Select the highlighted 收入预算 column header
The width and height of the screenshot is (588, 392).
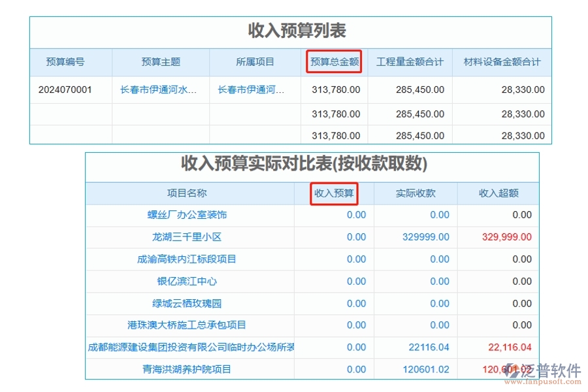(x=334, y=193)
